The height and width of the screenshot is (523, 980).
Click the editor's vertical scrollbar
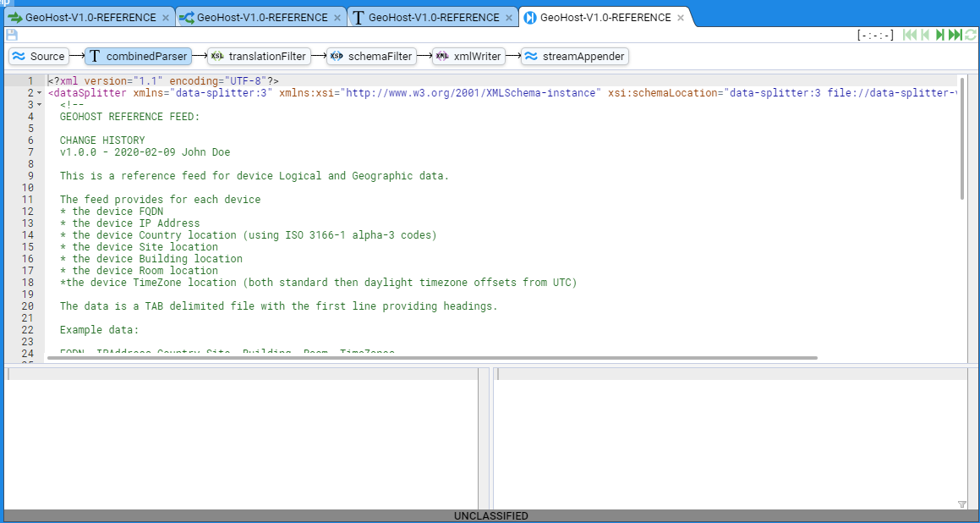pos(962,138)
